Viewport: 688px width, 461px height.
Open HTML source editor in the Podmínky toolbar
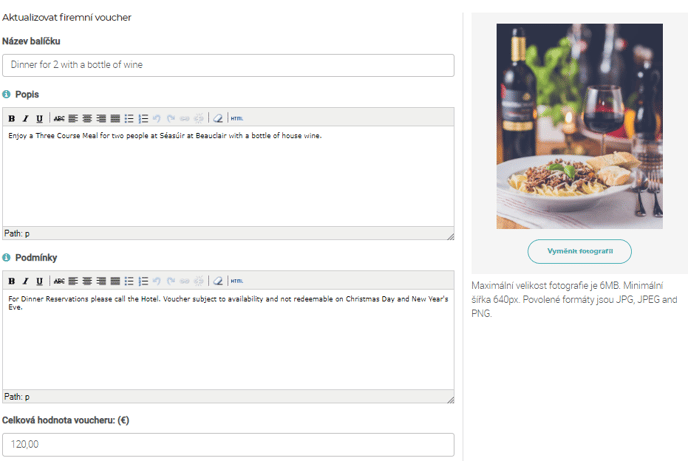(237, 281)
